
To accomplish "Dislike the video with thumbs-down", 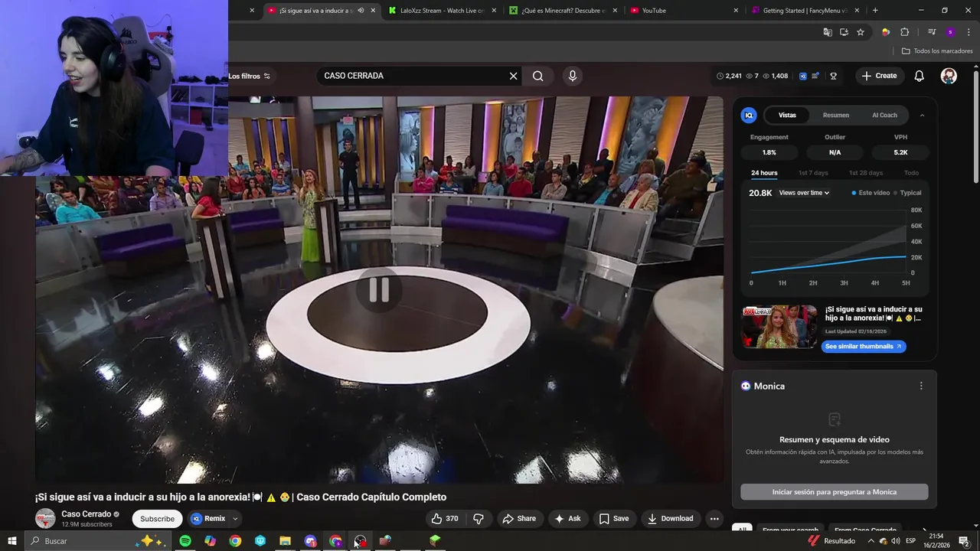I will (479, 518).
